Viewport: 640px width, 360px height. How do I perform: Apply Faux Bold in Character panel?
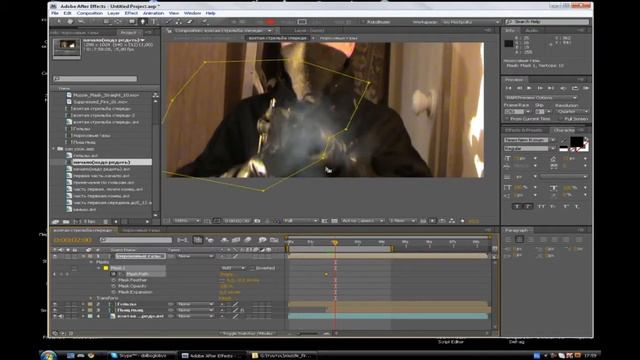(x=517, y=207)
